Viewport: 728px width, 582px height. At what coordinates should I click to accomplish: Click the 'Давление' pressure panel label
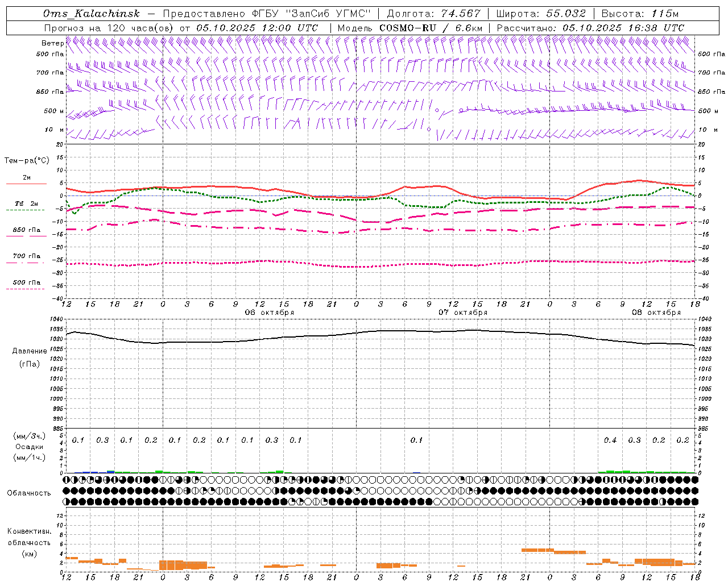coord(30,351)
